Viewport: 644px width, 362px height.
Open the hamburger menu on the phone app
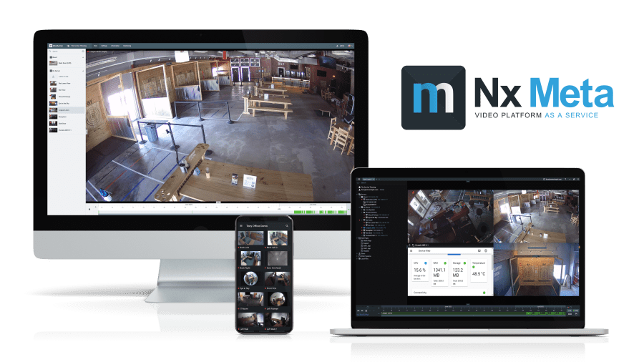241,226
